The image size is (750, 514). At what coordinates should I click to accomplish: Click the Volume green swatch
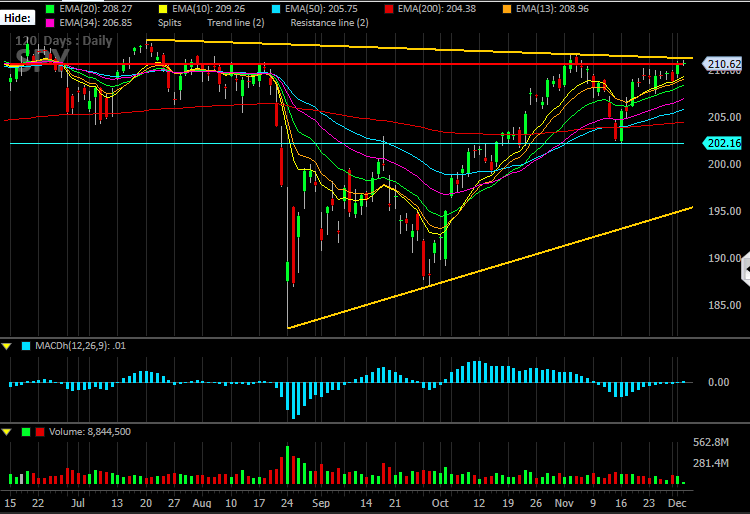26,432
